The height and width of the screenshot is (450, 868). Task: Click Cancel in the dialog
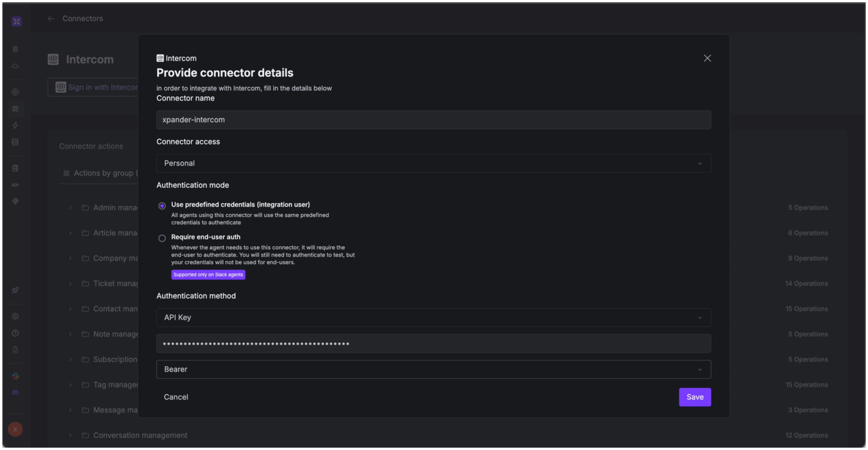(176, 397)
